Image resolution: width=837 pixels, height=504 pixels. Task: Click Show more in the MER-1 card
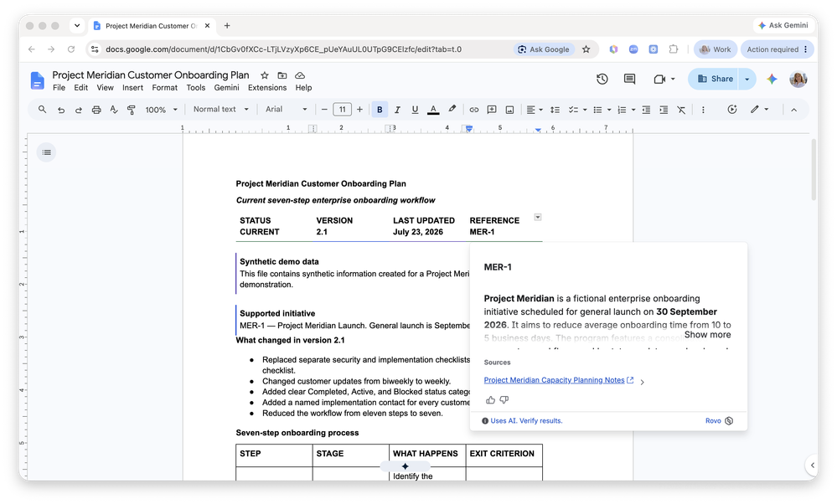(x=707, y=335)
